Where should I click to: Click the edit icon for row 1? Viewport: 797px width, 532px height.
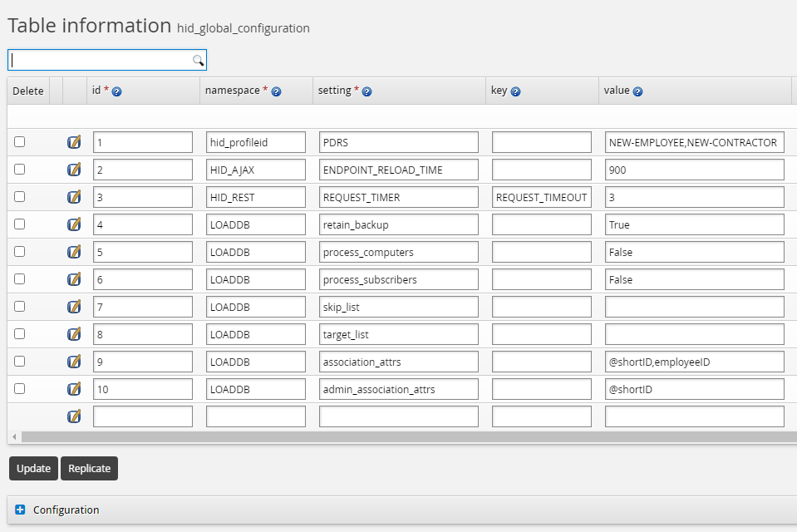pyautogui.click(x=74, y=142)
